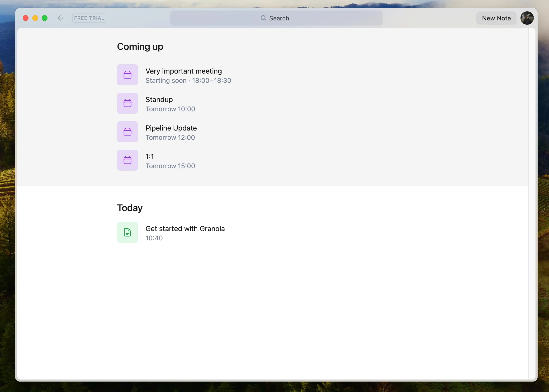Click the Tomorrow 10:00 time label

pos(170,109)
